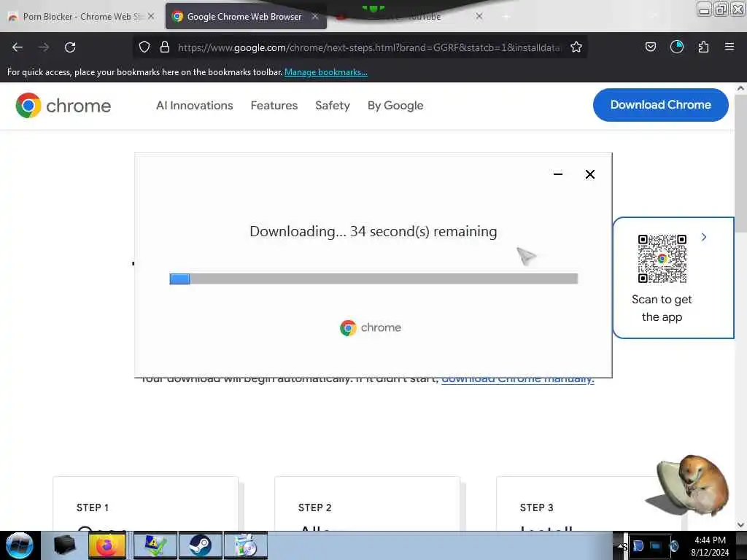The width and height of the screenshot is (747, 560).
Task: Click the blue shield tray icon
Action: point(638,545)
